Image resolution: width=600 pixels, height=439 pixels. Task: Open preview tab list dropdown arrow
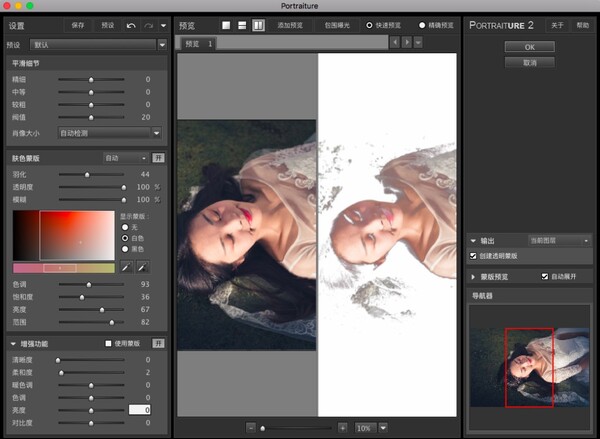(418, 42)
